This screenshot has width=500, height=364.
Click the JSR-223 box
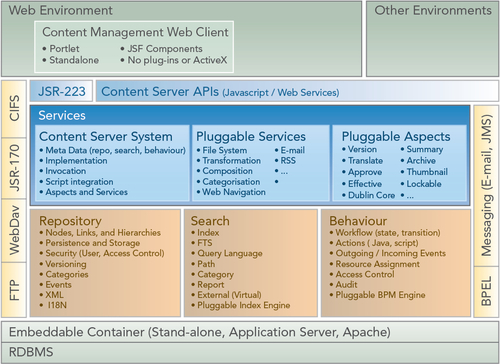point(61,91)
